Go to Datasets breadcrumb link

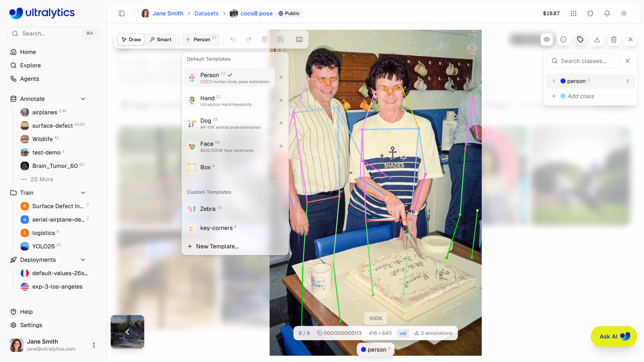pyautogui.click(x=206, y=13)
